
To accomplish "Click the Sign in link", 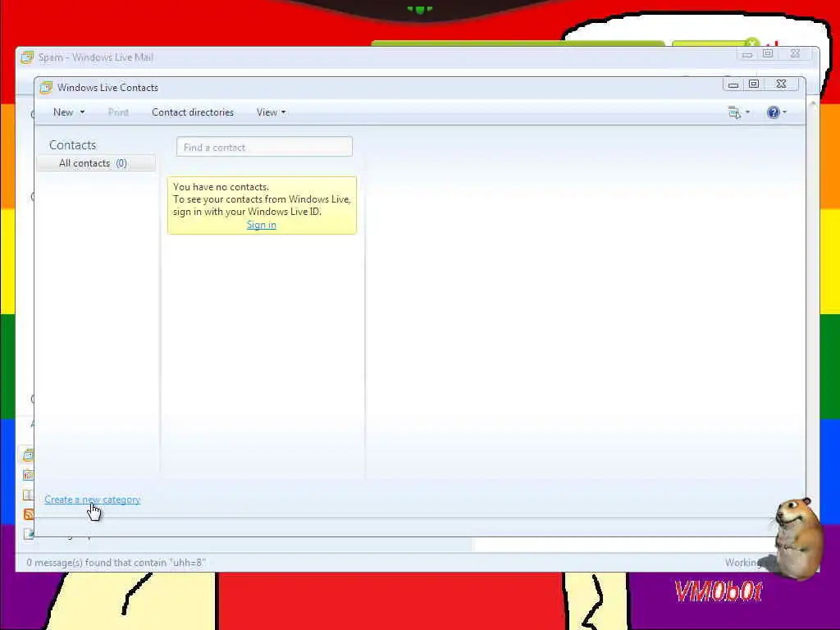I will click(262, 225).
